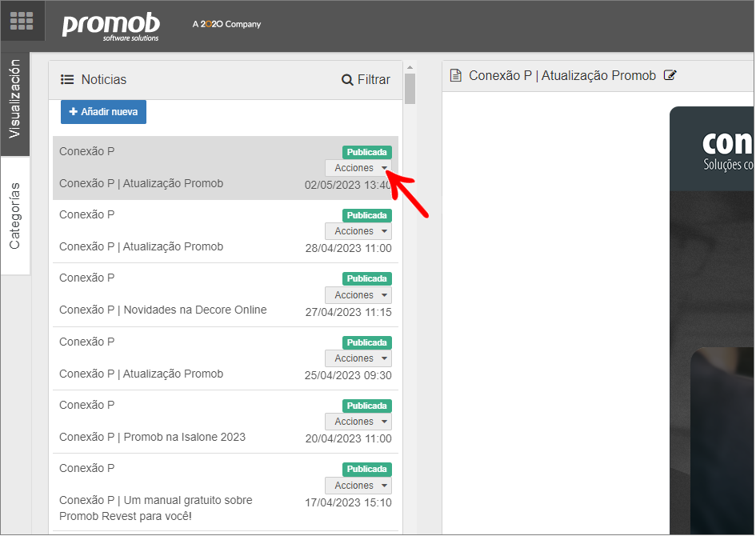Select Atualização Promob news title dated 02/05/2023
The height and width of the screenshot is (536, 756).
(x=142, y=184)
